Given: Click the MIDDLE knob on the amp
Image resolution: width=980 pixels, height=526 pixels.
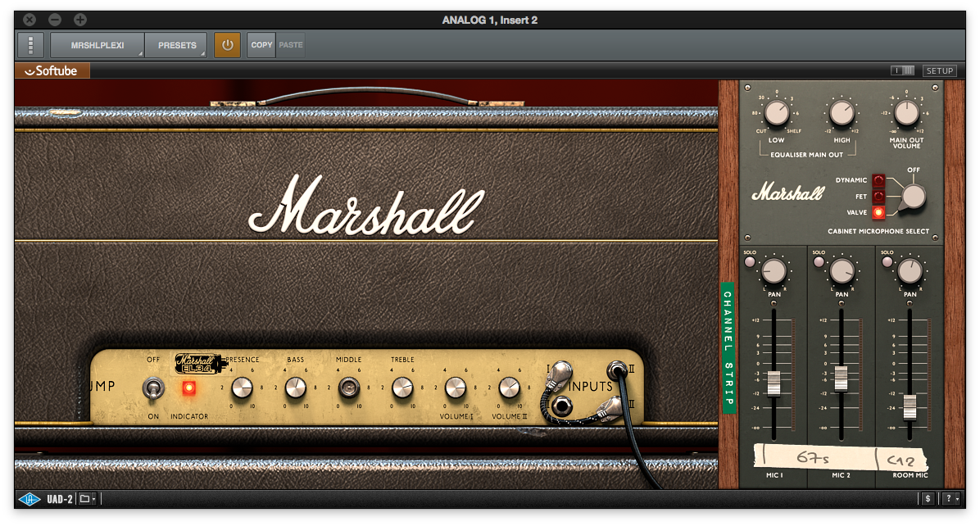Looking at the screenshot, I should click(x=349, y=388).
